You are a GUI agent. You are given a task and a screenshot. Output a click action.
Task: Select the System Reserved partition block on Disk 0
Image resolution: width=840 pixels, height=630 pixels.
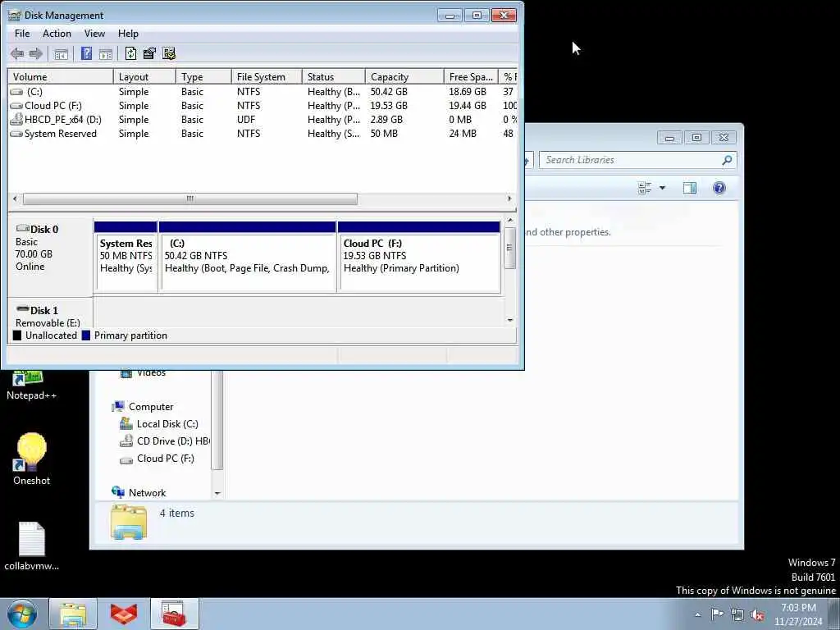pyautogui.click(x=126, y=257)
